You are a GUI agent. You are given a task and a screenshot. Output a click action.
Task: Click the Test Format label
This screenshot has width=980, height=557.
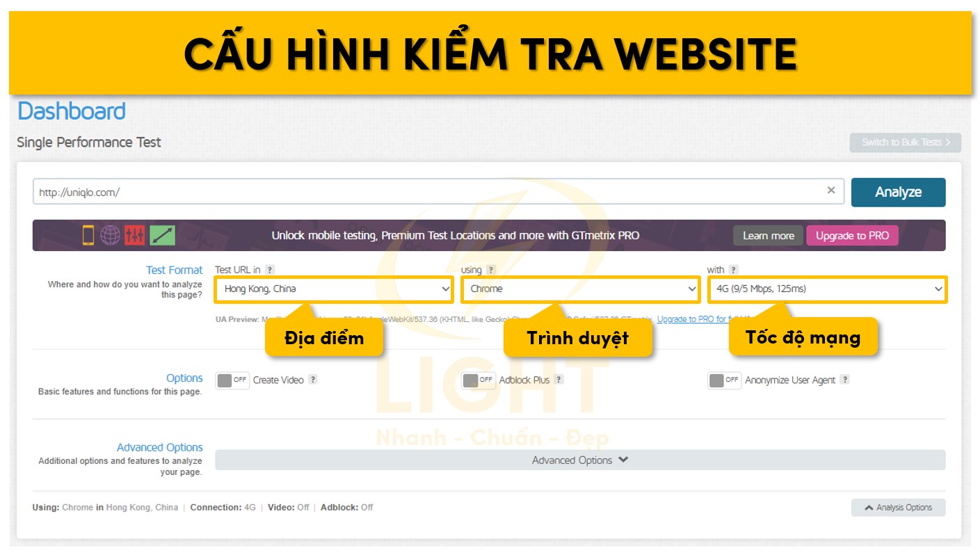[x=174, y=270]
